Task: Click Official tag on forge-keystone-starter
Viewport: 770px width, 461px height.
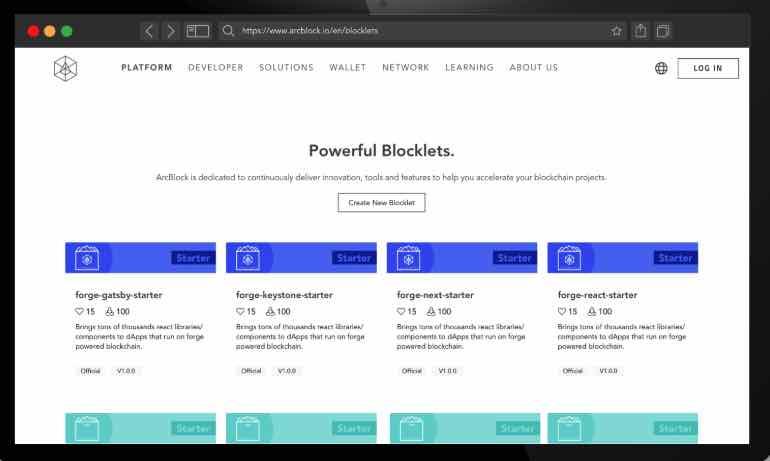Action: (251, 371)
